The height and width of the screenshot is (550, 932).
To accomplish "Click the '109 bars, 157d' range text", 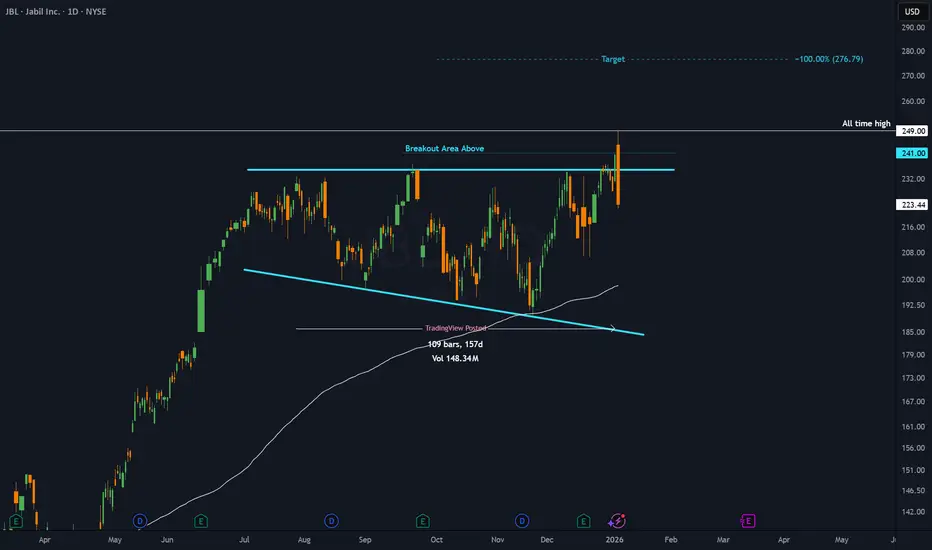I will tap(455, 344).
